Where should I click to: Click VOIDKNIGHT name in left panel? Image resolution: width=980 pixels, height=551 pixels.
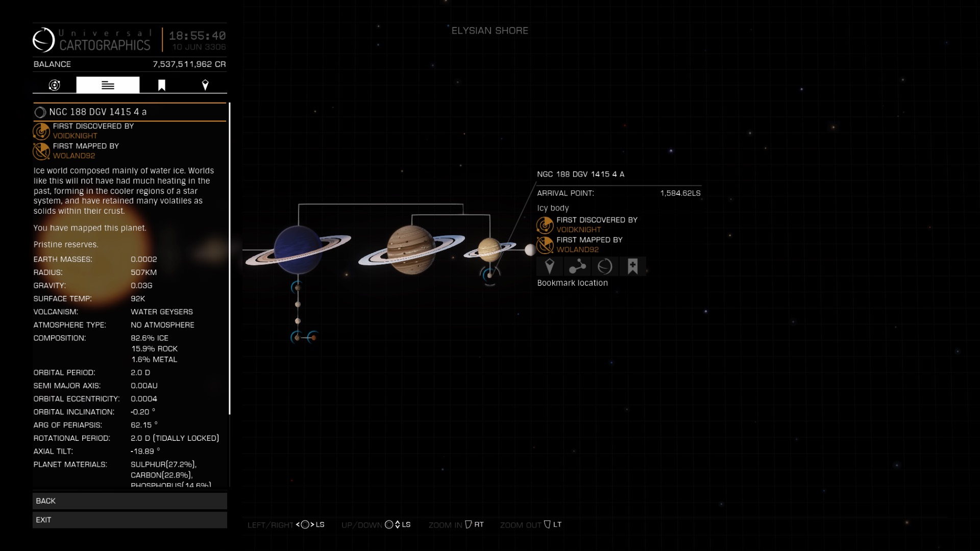click(75, 136)
